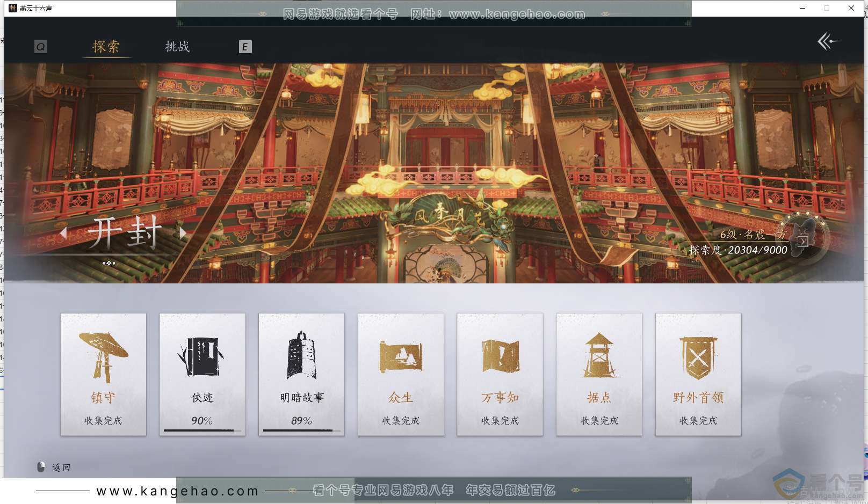Open the 众生 scroll icon

coord(401,356)
